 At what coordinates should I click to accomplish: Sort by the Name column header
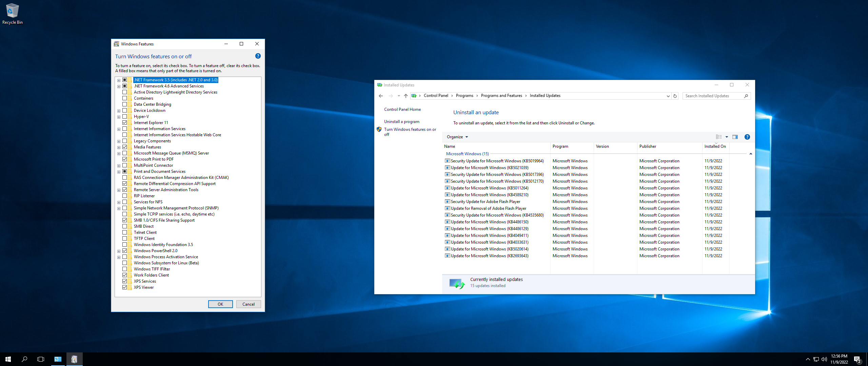tap(496, 146)
